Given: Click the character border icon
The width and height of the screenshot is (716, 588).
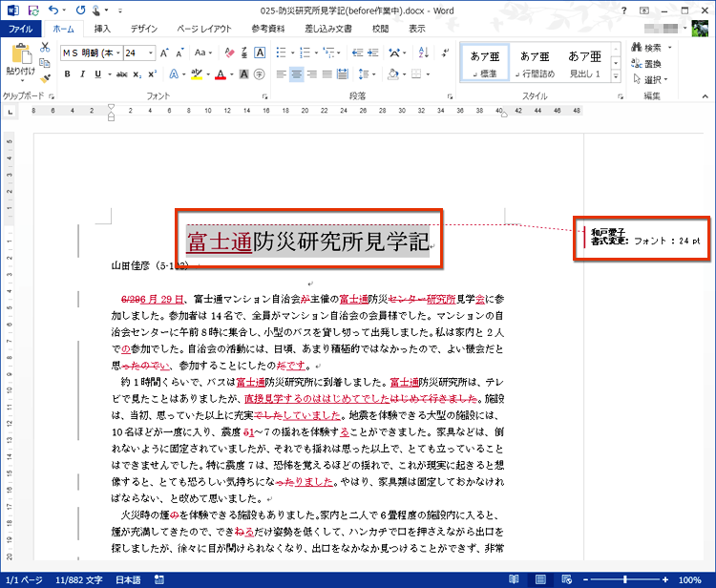Looking at the screenshot, I should (x=260, y=52).
